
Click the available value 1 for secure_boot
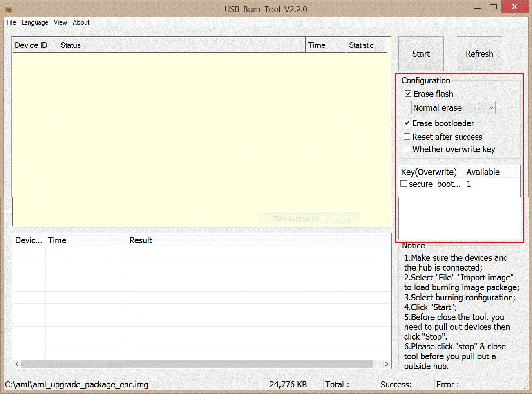469,184
